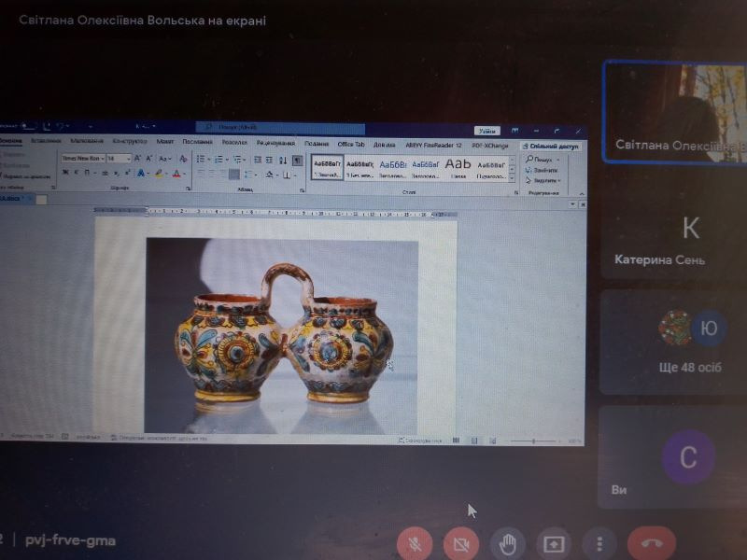
Task: Open the Макет ribbon tab
Action: (165, 142)
